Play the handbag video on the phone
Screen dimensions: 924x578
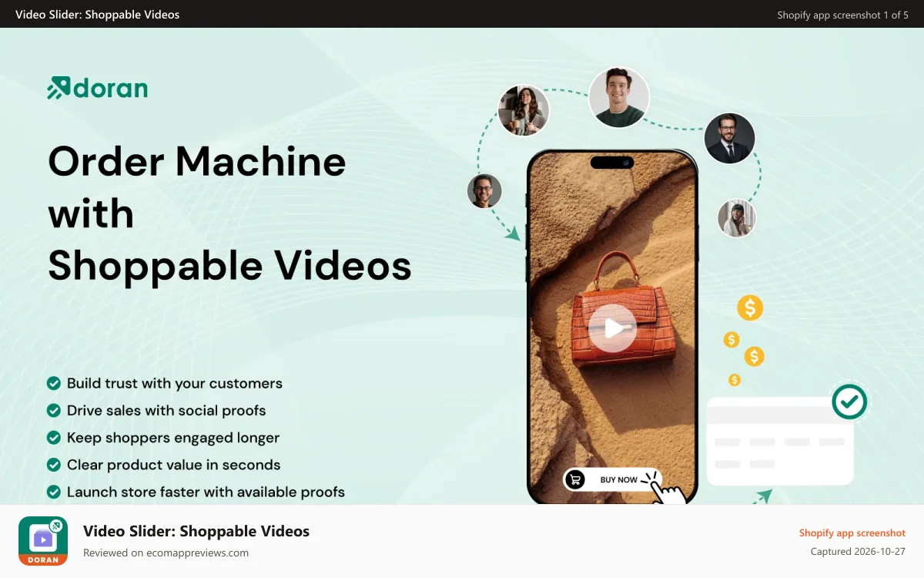612,328
